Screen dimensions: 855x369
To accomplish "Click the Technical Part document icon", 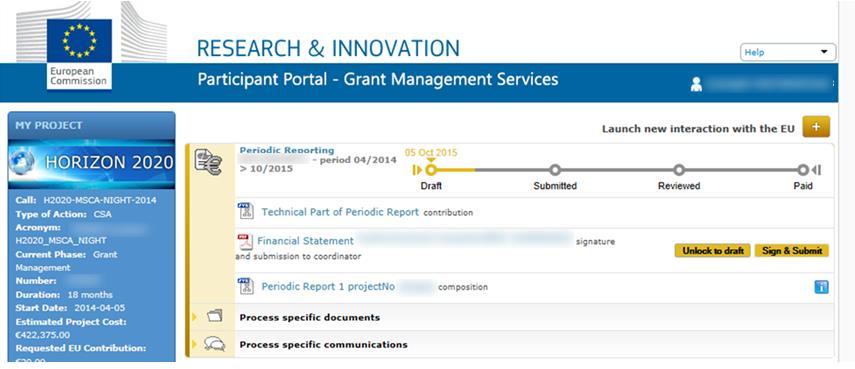I will pos(246,211).
